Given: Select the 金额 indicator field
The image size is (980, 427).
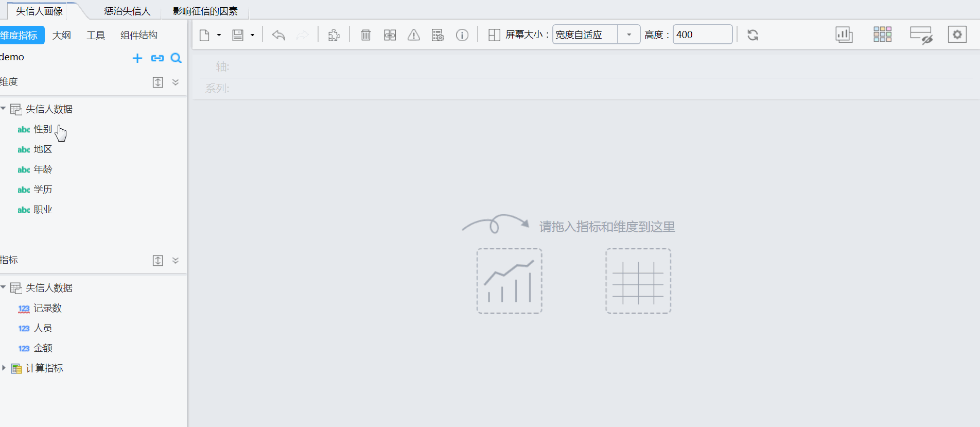Looking at the screenshot, I should pos(43,348).
